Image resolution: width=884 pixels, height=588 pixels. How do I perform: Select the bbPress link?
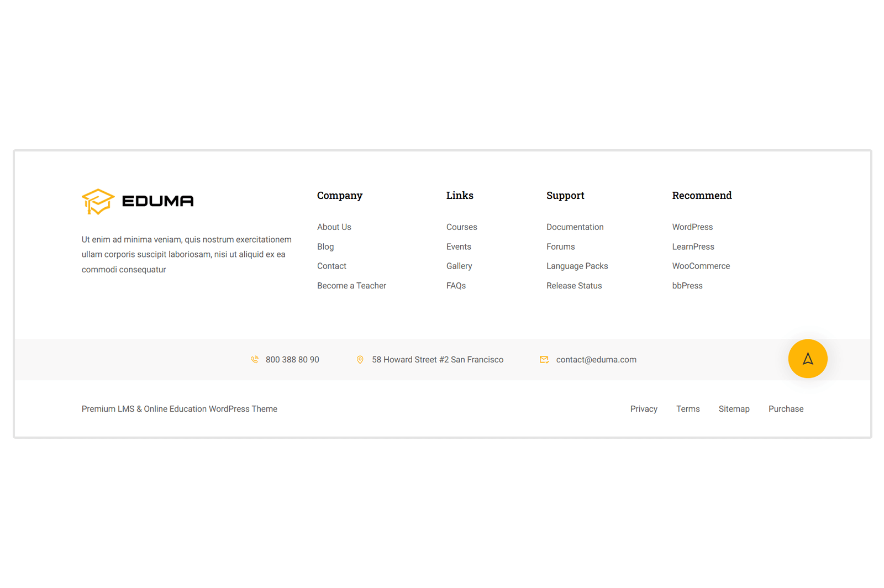pos(687,286)
